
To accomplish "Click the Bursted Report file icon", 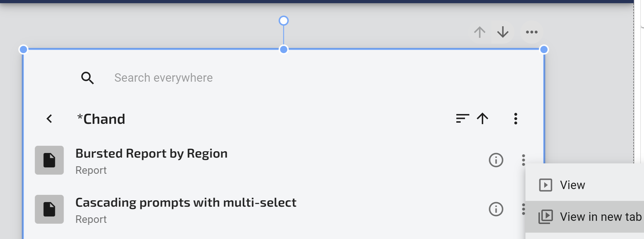I will pos(49,160).
